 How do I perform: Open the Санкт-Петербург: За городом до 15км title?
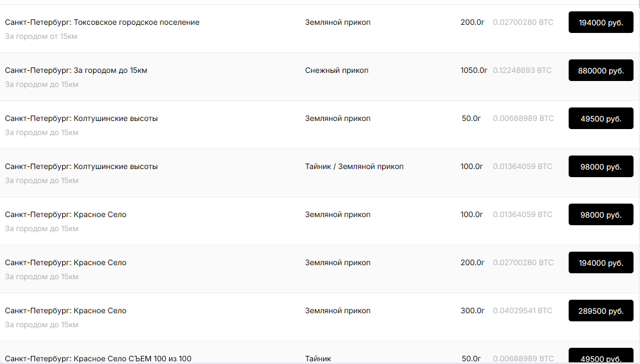tap(76, 71)
